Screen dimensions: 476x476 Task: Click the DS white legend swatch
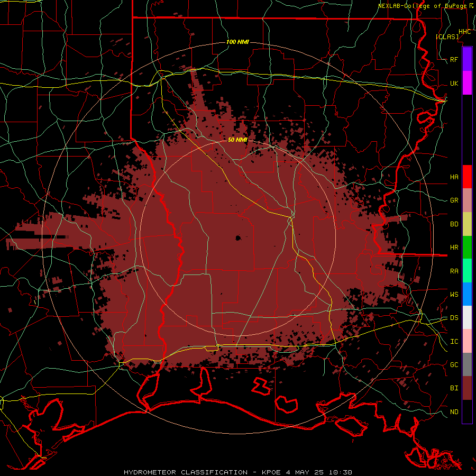467,317
